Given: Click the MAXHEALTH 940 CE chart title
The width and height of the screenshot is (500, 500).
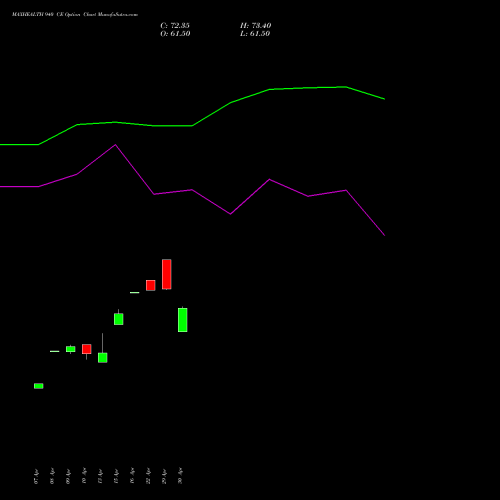Looking at the screenshot, I should pyautogui.click(x=75, y=14).
